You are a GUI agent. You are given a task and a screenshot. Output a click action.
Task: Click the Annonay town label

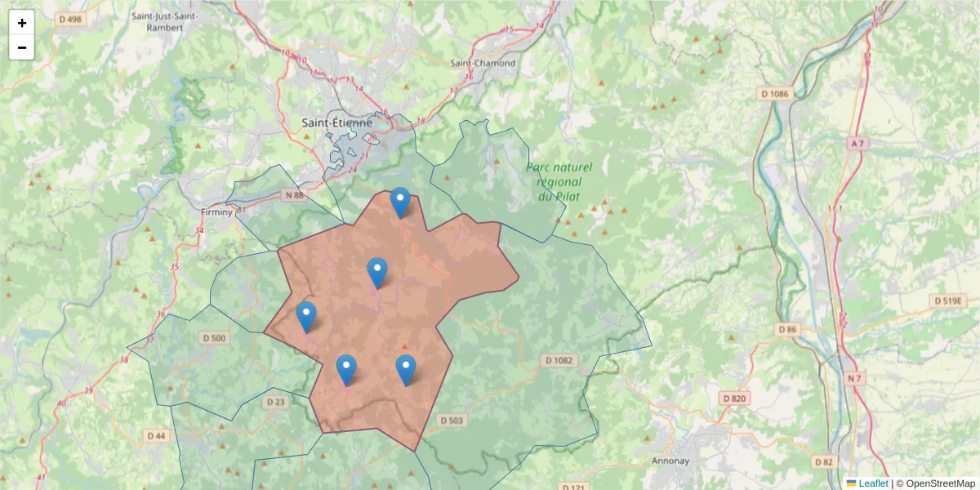[671, 459]
